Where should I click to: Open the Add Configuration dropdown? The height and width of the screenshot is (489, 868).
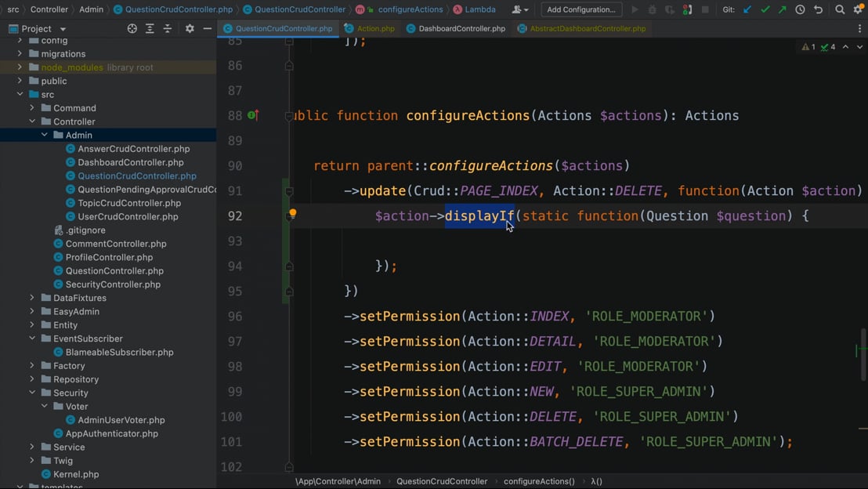click(581, 9)
